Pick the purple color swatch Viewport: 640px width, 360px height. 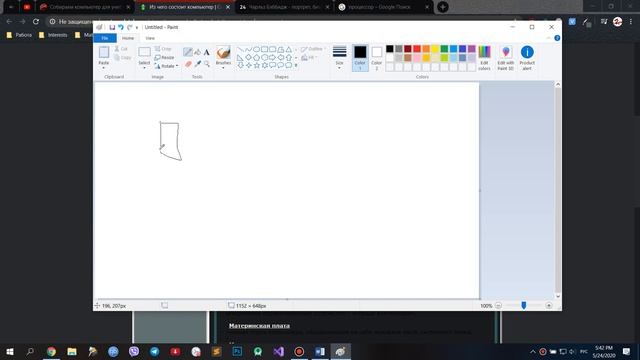471,49
